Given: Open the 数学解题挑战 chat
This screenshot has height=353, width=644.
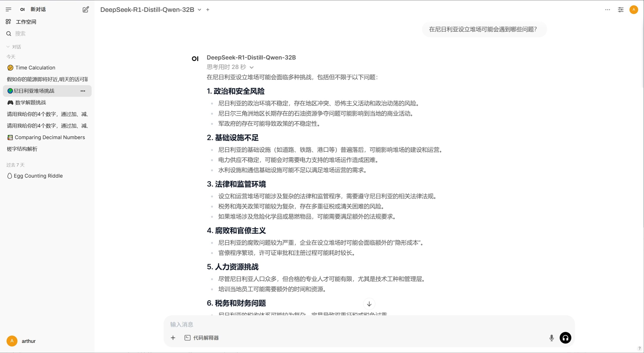Looking at the screenshot, I should pos(47,103).
